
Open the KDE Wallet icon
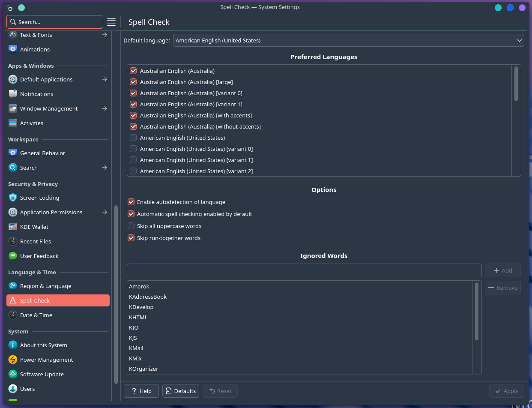tap(13, 227)
